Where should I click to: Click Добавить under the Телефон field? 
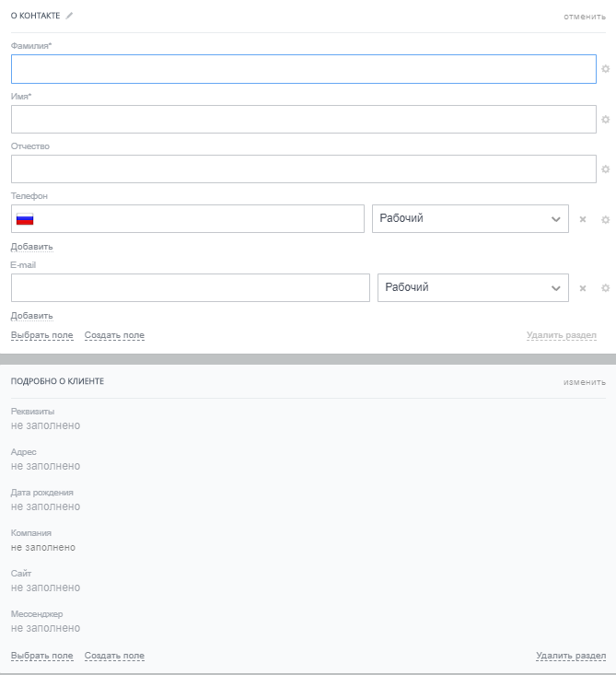pos(31,247)
